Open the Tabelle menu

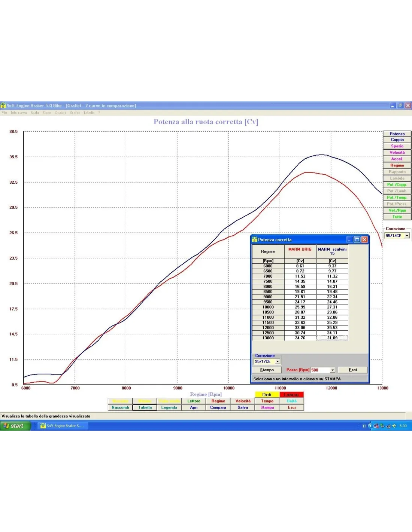[x=89, y=113]
